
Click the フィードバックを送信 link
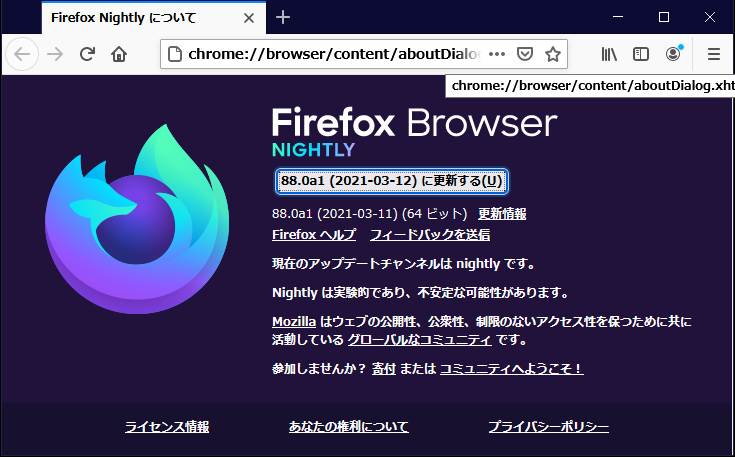(430, 235)
